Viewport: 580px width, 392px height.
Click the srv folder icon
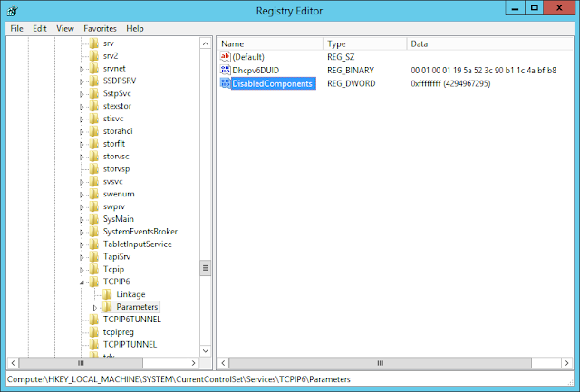coord(94,43)
